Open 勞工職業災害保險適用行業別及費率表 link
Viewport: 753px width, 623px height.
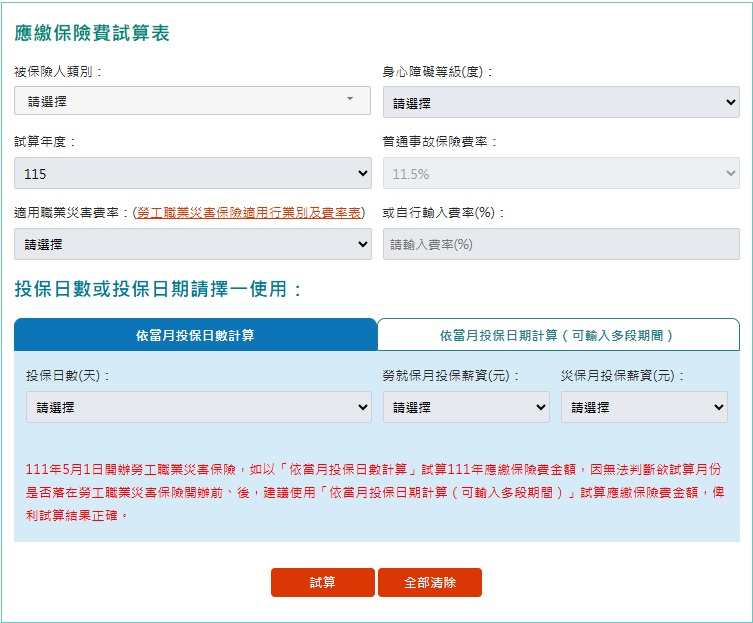point(249,213)
